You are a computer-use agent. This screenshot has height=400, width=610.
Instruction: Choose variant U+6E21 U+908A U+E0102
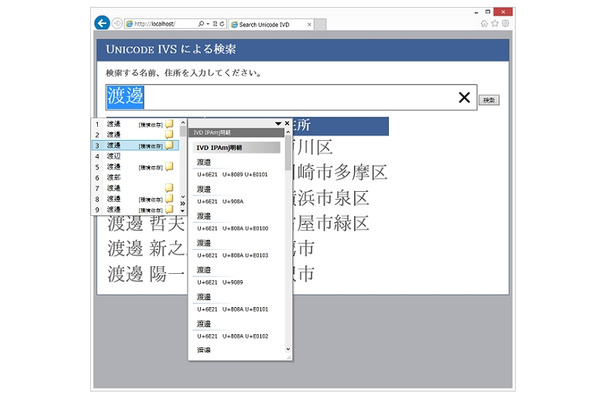click(237, 330)
